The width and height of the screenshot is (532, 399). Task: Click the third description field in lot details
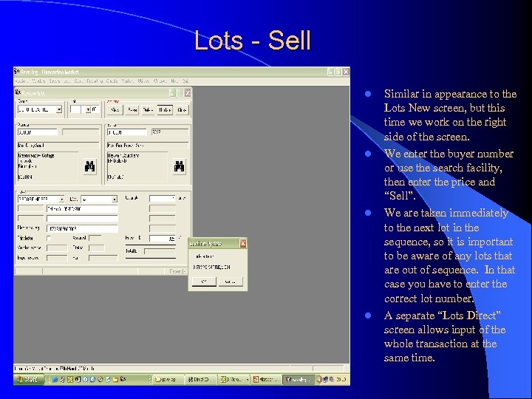(83, 228)
